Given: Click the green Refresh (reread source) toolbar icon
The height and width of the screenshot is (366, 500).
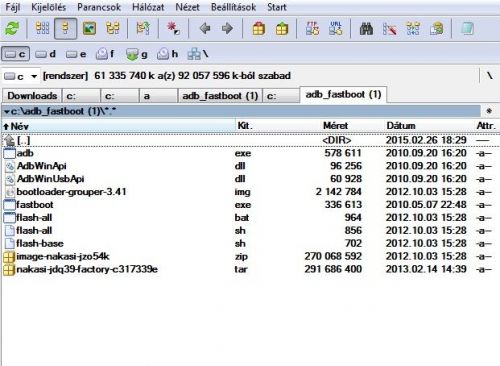Looking at the screenshot, I should tap(12, 28).
